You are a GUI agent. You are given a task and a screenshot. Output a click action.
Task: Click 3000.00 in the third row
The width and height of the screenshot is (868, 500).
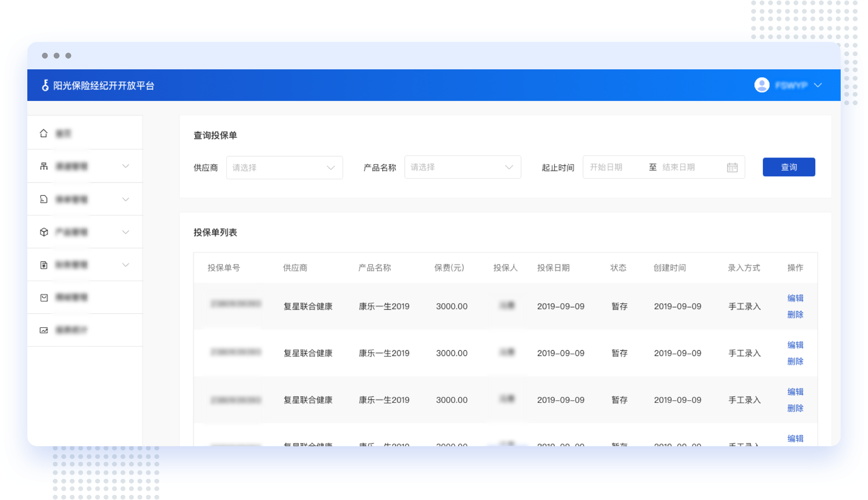tap(452, 400)
